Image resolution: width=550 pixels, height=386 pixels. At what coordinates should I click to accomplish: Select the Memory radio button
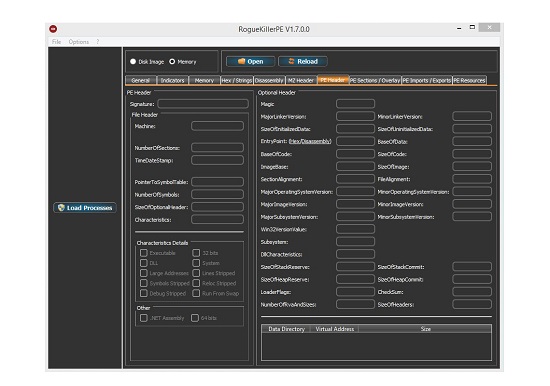pos(172,61)
